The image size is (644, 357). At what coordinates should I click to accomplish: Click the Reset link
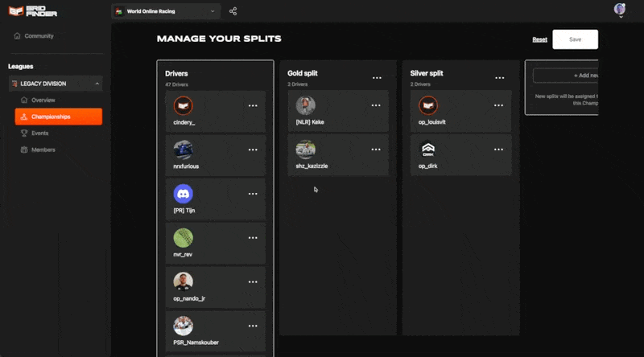click(539, 39)
